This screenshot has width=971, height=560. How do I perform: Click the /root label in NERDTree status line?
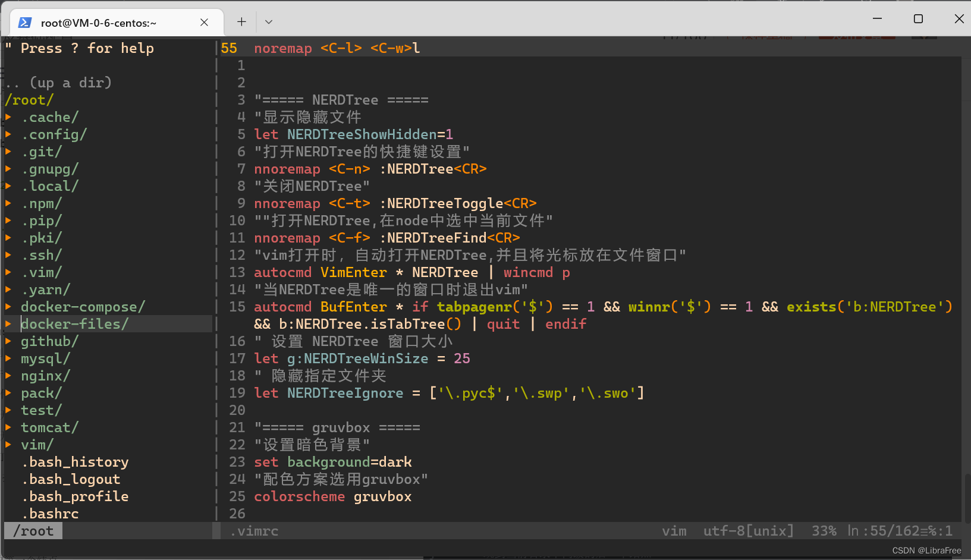33,531
